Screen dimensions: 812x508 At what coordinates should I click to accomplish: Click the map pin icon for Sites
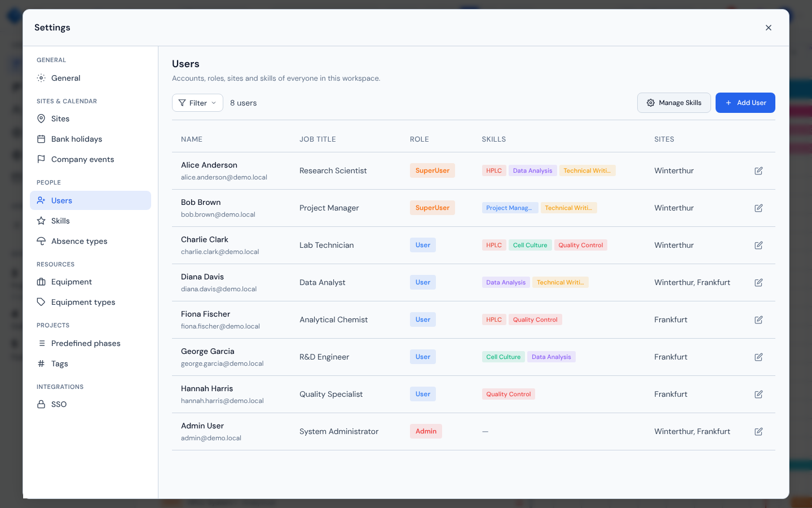coord(41,119)
